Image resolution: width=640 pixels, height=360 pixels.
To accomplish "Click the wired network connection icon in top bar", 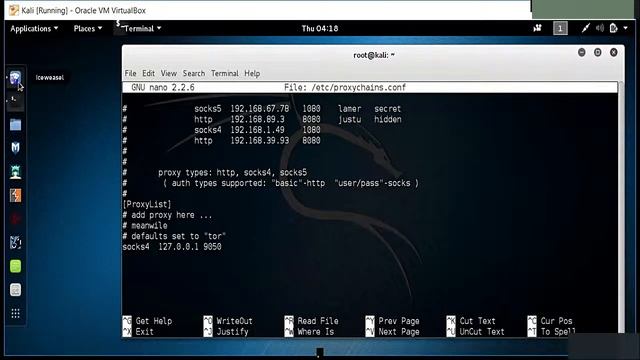I will [586, 28].
